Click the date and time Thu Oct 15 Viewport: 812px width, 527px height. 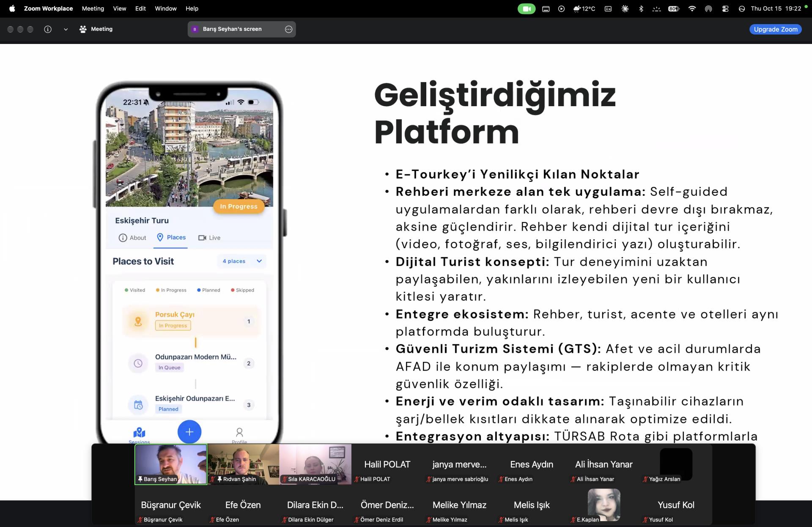point(776,8)
